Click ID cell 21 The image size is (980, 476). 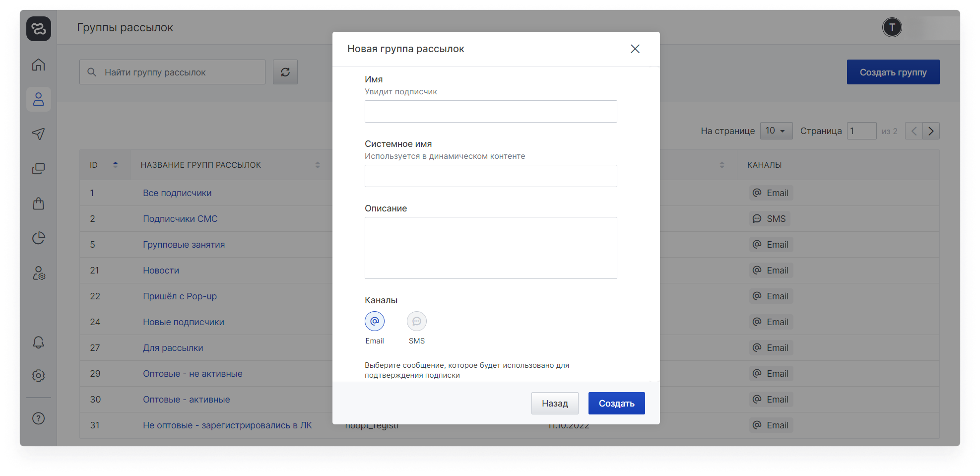94,271
